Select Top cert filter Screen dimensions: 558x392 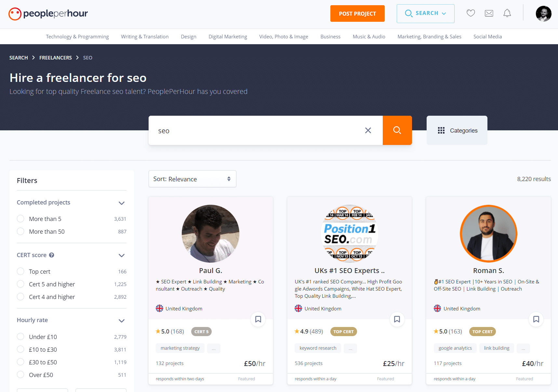tap(20, 271)
